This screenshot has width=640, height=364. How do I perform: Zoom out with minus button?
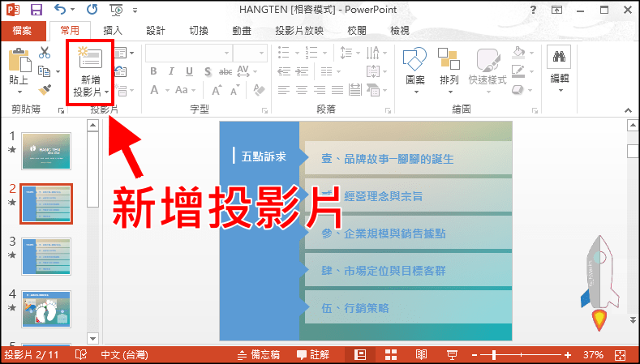pos(475,354)
